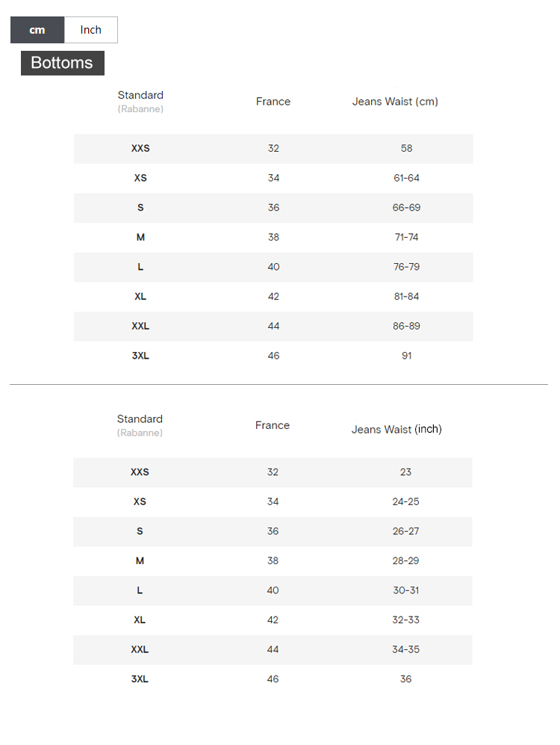
Task: Select size L in inch table
Action: (140, 590)
